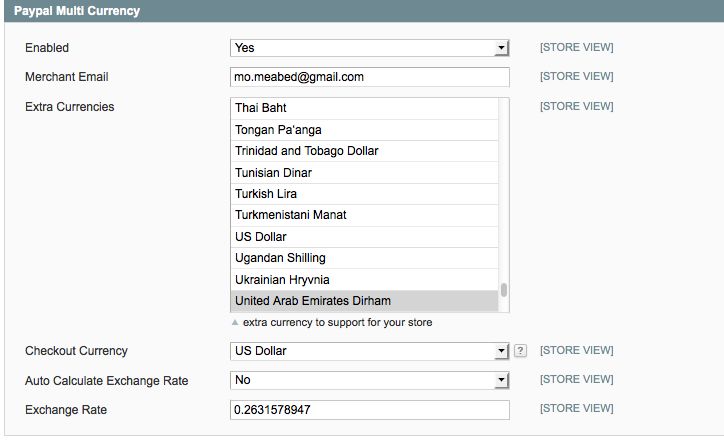Select Tunisian Dinar in the list
This screenshot has height=444, width=724.
coord(364,173)
